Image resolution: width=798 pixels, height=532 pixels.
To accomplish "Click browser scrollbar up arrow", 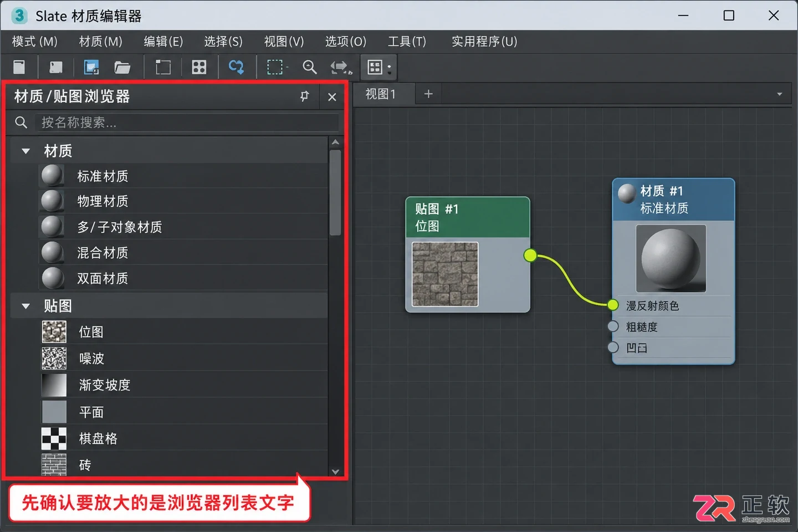I will 335,142.
